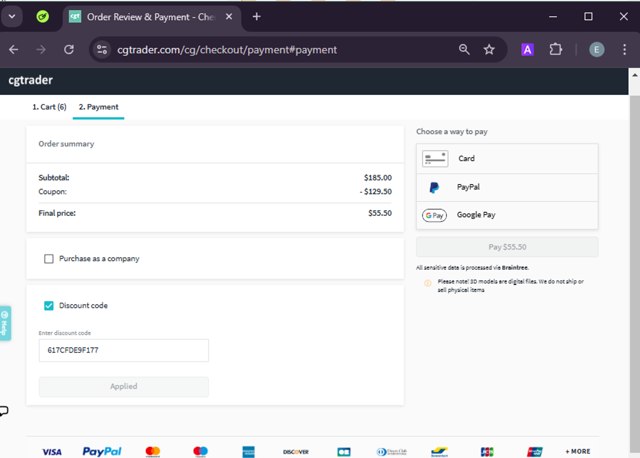640x458 pixels.
Task: Click the cgtrader logo
Action: coord(30,80)
